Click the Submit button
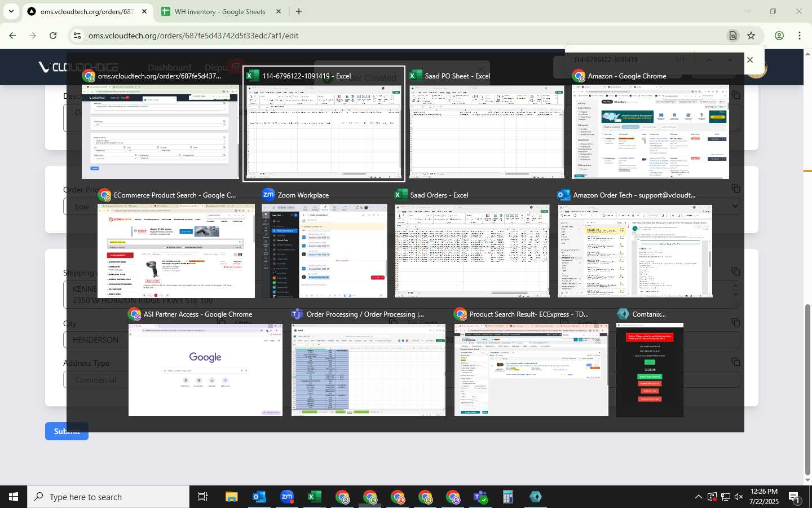Screen dimensions: 812x508 coord(67,431)
